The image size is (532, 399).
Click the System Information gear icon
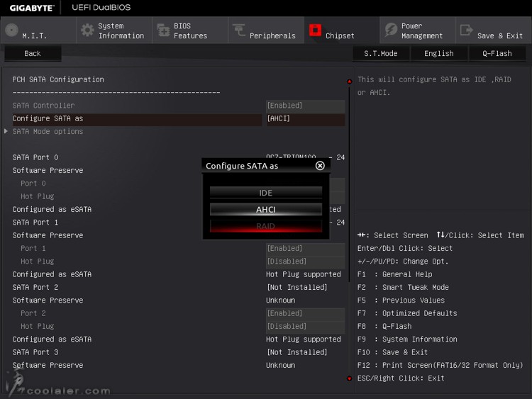87,30
